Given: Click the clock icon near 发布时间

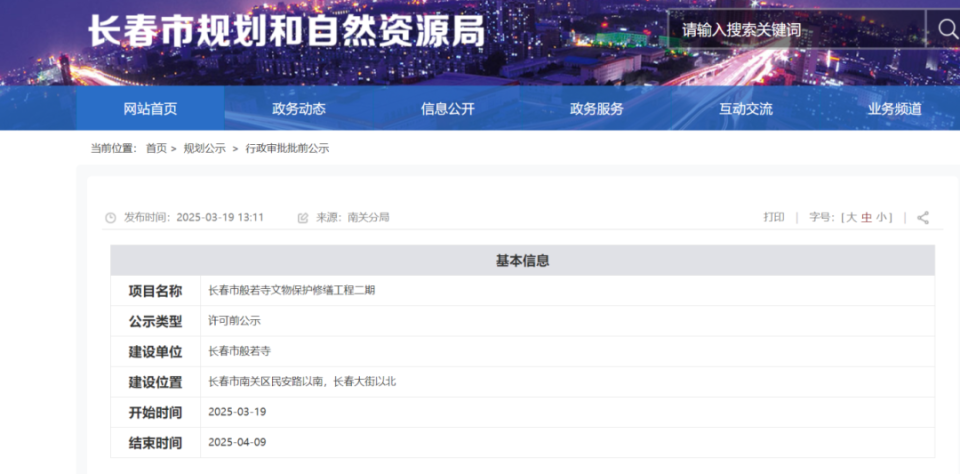Looking at the screenshot, I should pyautogui.click(x=110, y=218).
